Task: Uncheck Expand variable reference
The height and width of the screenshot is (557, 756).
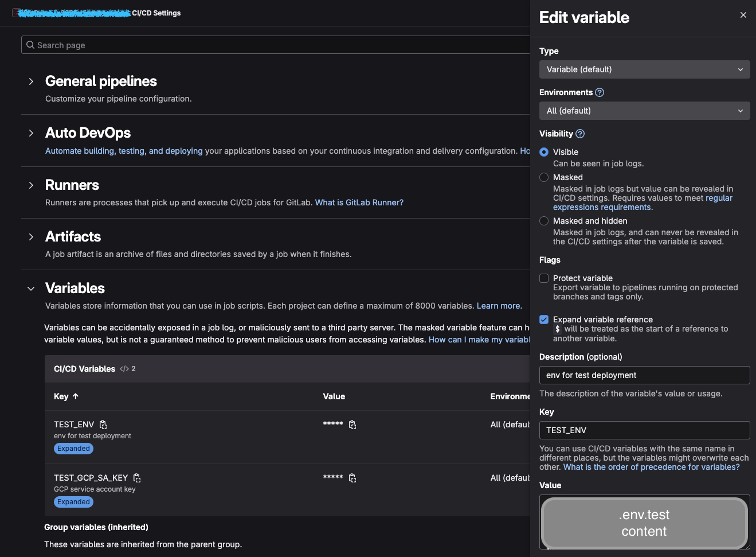Action: (544, 320)
